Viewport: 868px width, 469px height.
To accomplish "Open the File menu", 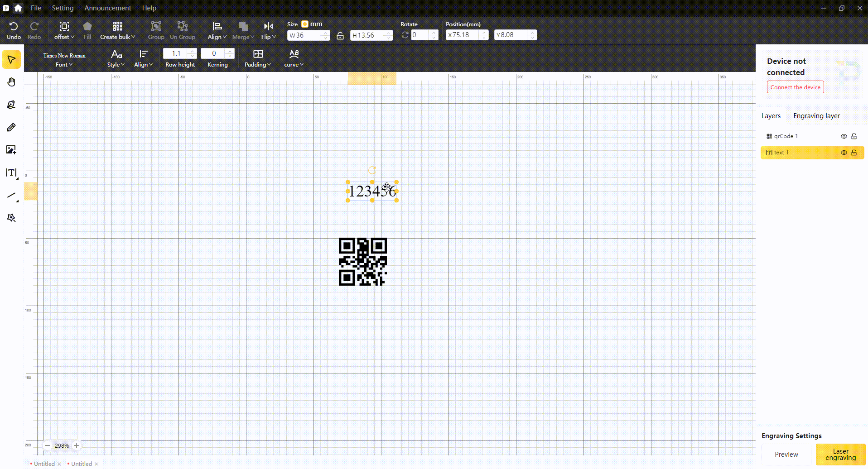I will [36, 8].
